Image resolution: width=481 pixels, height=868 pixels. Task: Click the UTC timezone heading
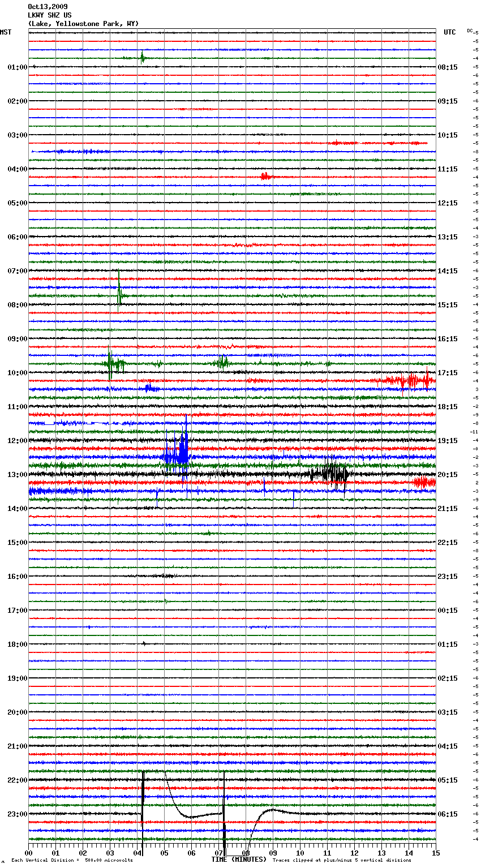tap(450, 32)
